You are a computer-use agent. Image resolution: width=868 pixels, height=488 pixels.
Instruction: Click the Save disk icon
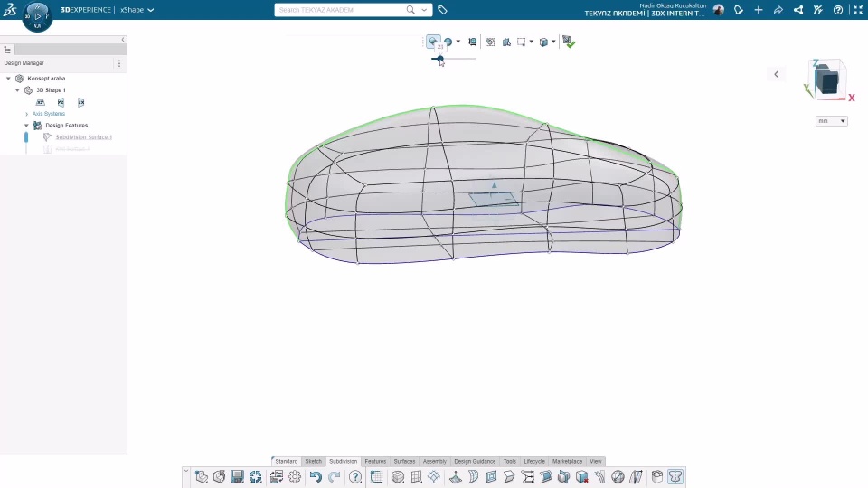click(x=238, y=477)
